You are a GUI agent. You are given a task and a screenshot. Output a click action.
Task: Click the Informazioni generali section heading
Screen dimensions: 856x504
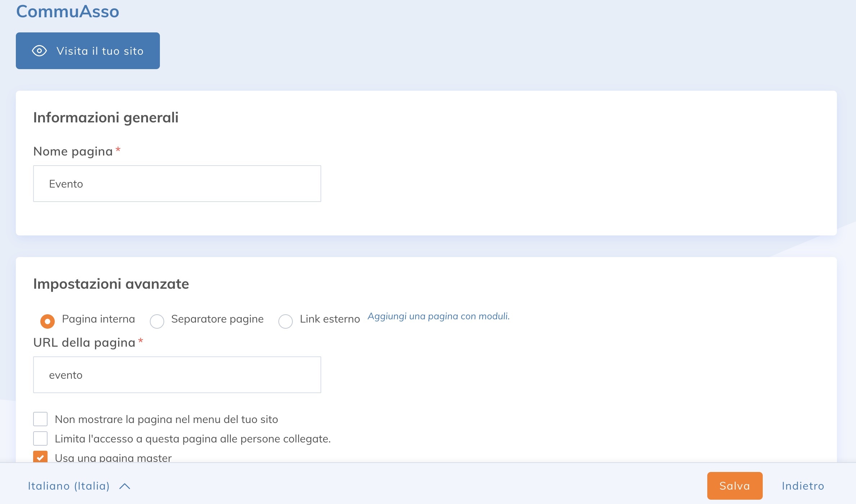pyautogui.click(x=106, y=117)
